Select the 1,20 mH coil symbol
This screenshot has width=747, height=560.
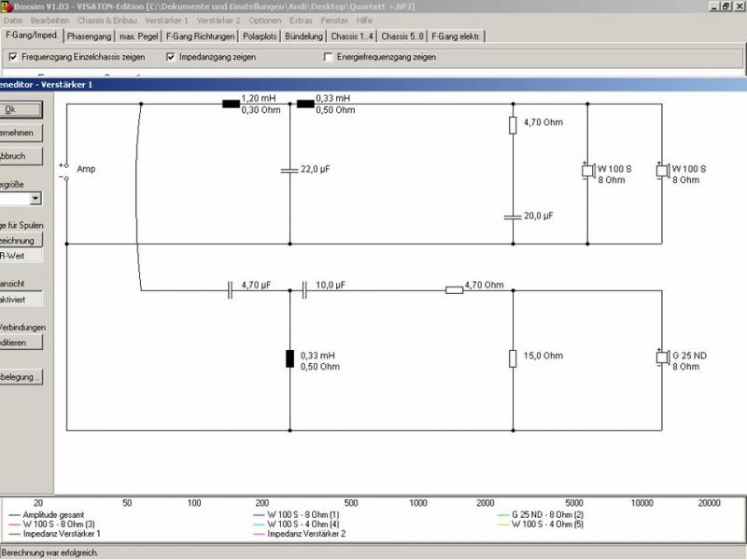click(231, 104)
